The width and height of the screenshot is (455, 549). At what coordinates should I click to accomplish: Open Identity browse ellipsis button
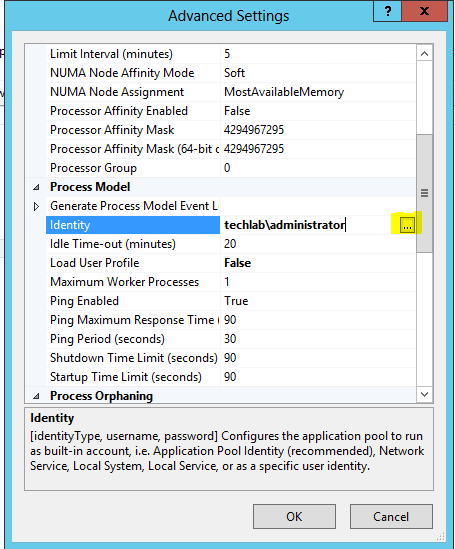pyautogui.click(x=407, y=225)
